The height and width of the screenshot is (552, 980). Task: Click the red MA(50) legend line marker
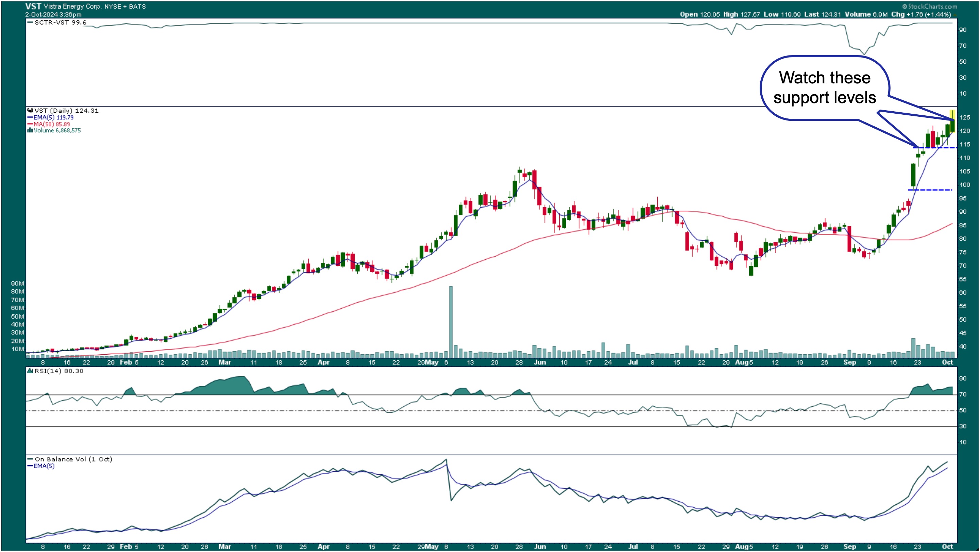[30, 124]
